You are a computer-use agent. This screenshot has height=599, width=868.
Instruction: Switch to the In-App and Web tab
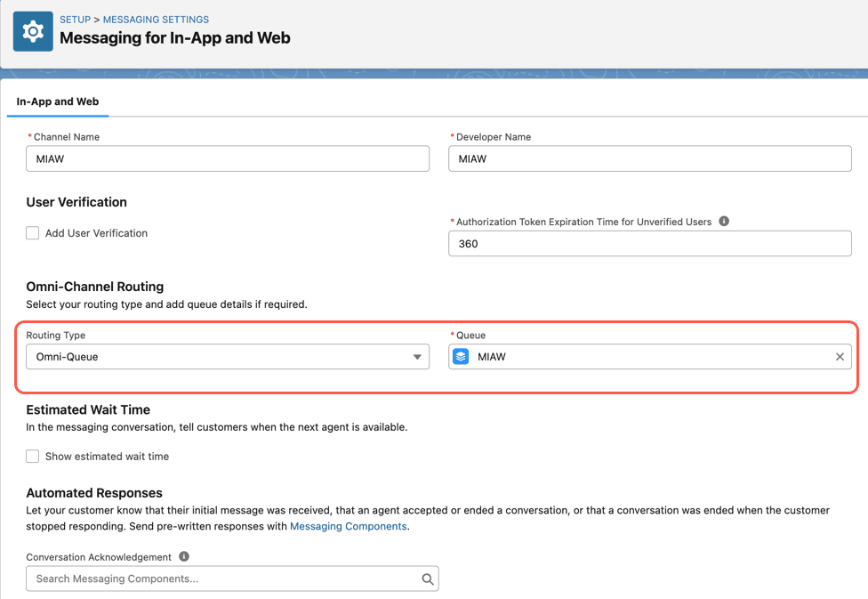[57, 101]
